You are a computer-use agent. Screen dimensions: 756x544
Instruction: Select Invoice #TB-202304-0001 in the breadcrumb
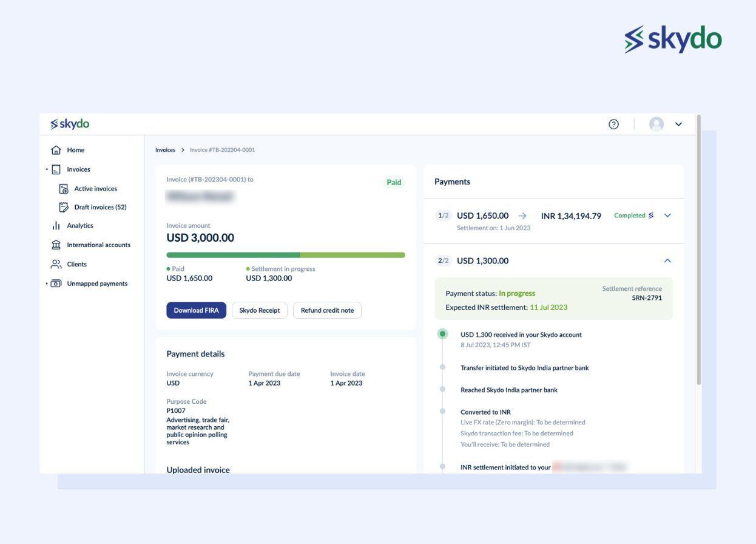click(223, 149)
